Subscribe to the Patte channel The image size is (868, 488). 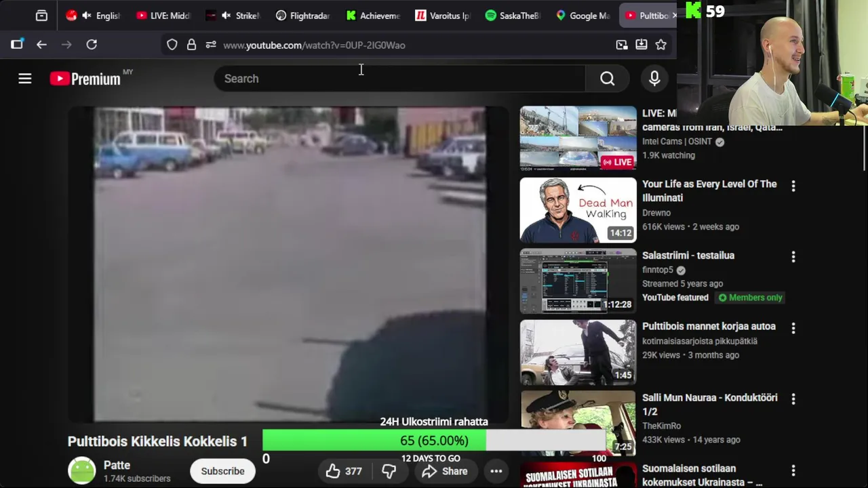[222, 471]
